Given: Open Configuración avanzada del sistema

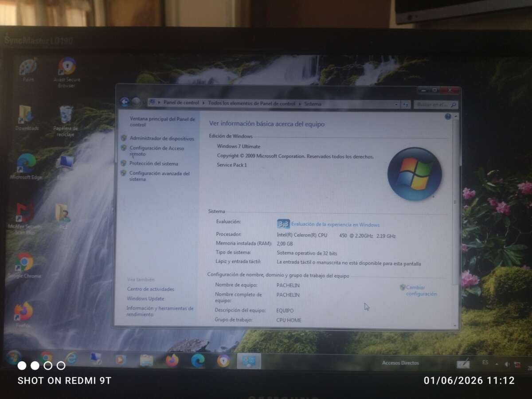Looking at the screenshot, I should pos(160,176).
